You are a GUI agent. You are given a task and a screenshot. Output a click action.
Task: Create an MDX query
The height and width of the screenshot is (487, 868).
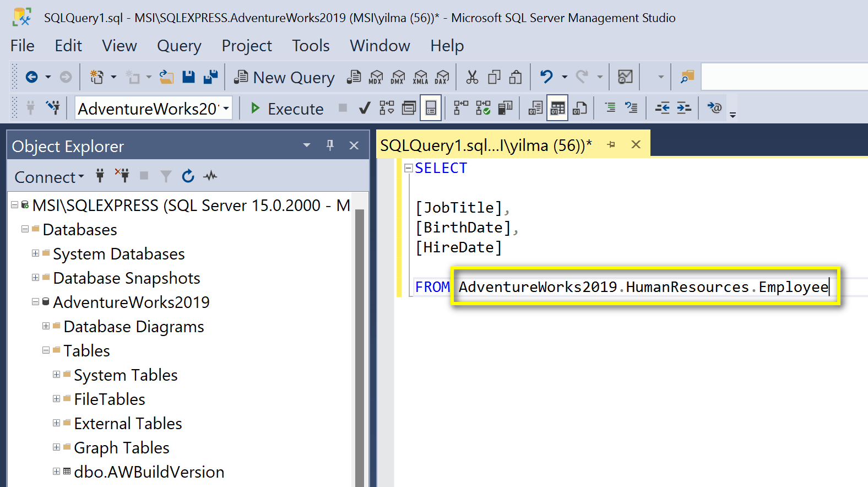pyautogui.click(x=376, y=77)
